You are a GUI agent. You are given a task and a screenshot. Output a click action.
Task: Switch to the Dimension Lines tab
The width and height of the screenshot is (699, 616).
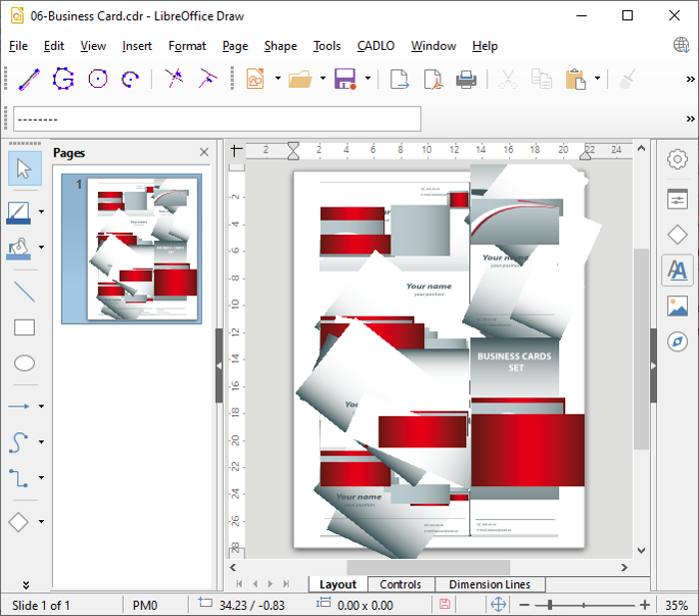point(489,584)
